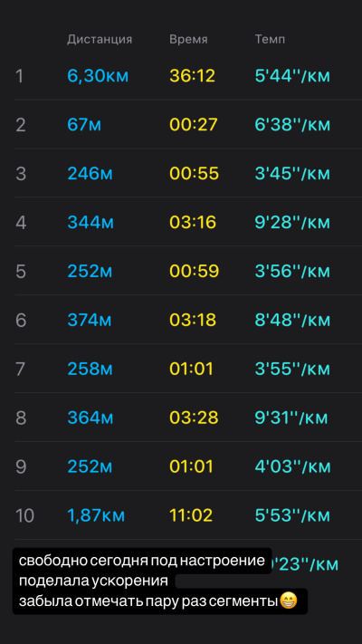The width and height of the screenshot is (362, 644).
Task: Tap the 11:02 time value
Action: click(191, 516)
